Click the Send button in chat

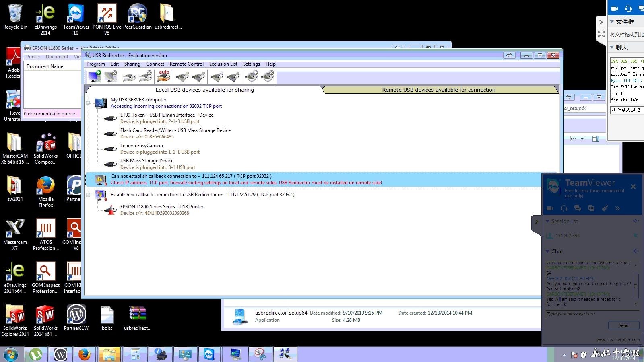tap(623, 325)
